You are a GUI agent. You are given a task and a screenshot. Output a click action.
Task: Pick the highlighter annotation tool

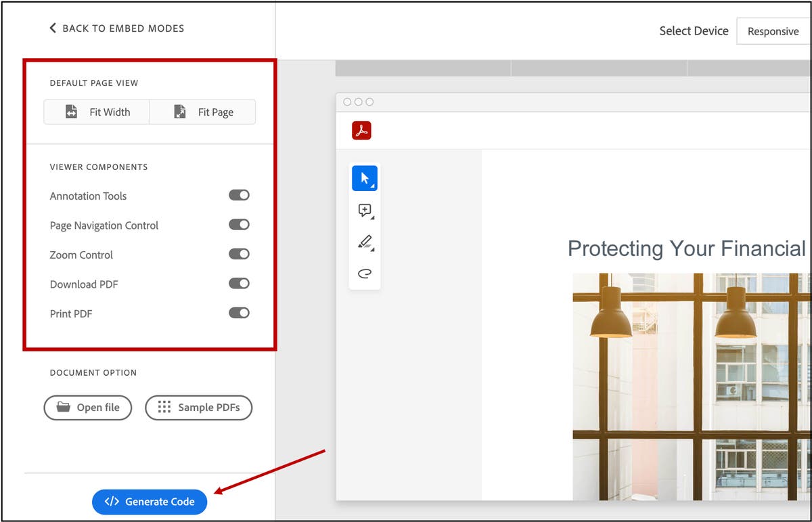coord(365,242)
